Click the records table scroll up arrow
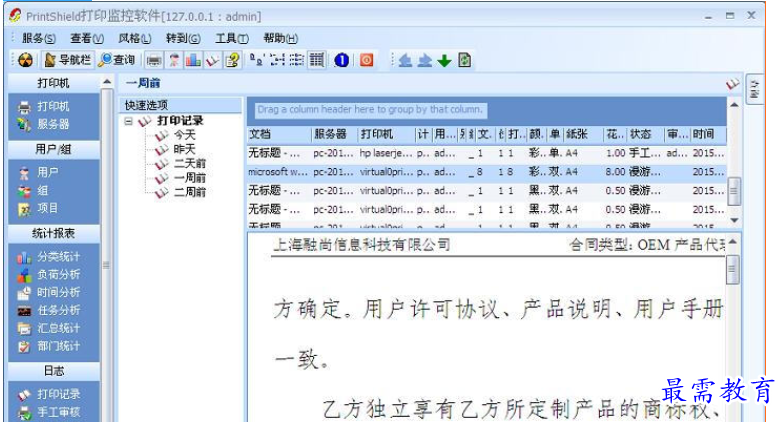This screenshot has width=783, height=422. (x=734, y=105)
